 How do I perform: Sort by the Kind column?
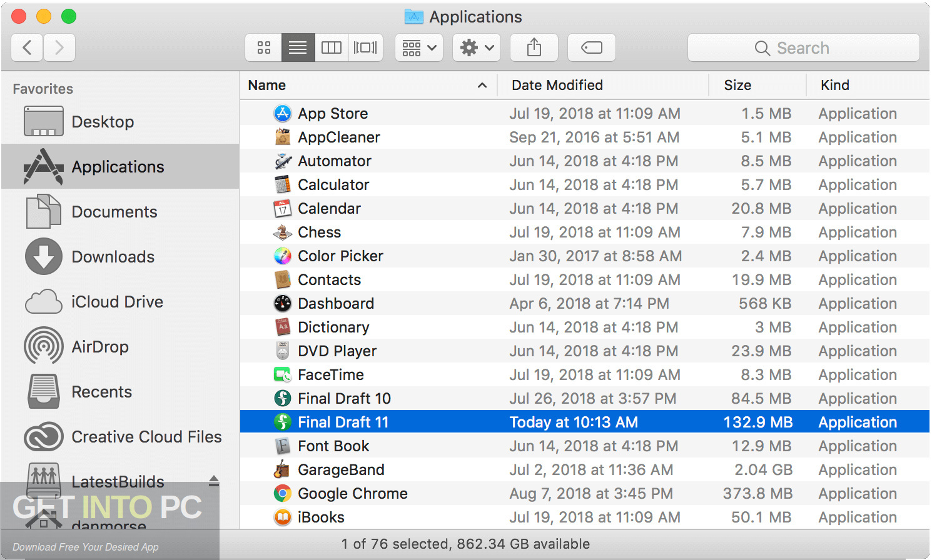868,86
